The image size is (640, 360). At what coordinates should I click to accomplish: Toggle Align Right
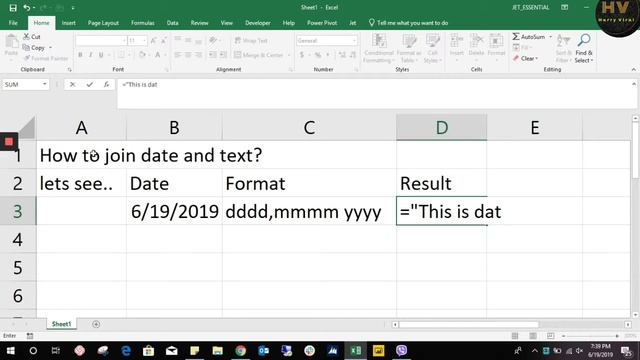pos(198,55)
